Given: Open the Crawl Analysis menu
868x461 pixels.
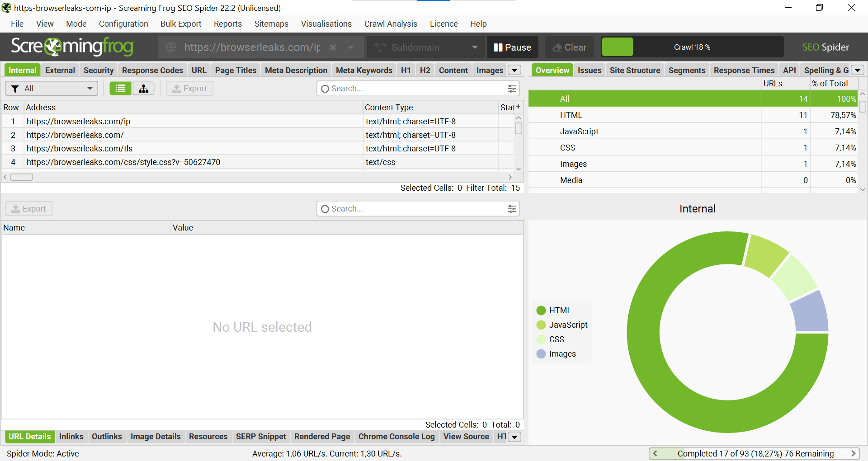Looking at the screenshot, I should (391, 24).
